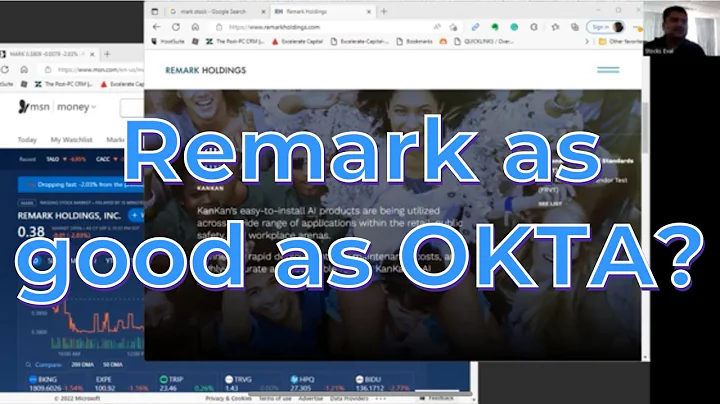Open tab actions menu in front browser
The width and height of the screenshot is (720, 404).
point(155,11)
